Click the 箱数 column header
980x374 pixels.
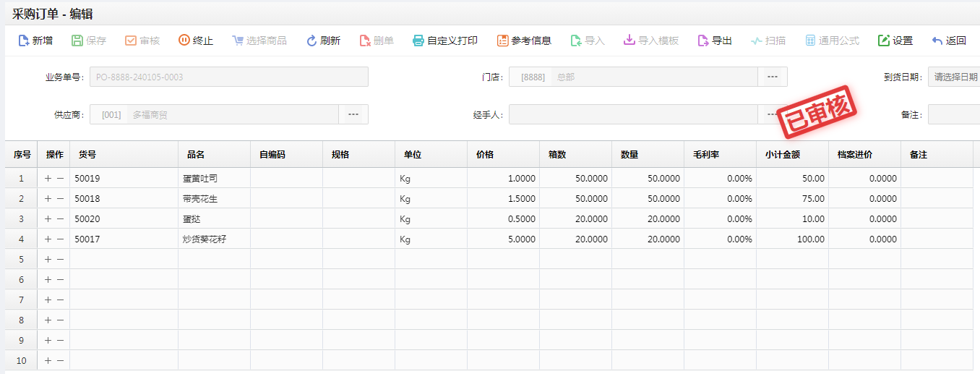click(576, 155)
